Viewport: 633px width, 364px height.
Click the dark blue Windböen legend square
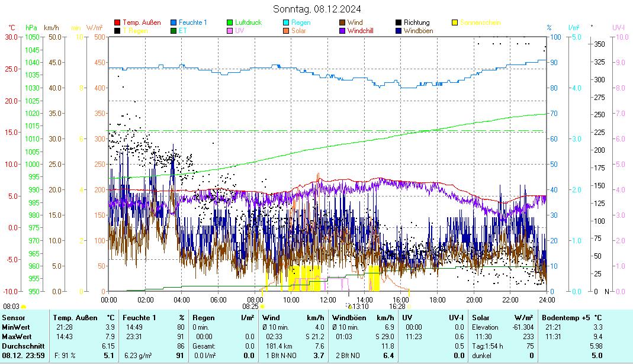click(399, 31)
